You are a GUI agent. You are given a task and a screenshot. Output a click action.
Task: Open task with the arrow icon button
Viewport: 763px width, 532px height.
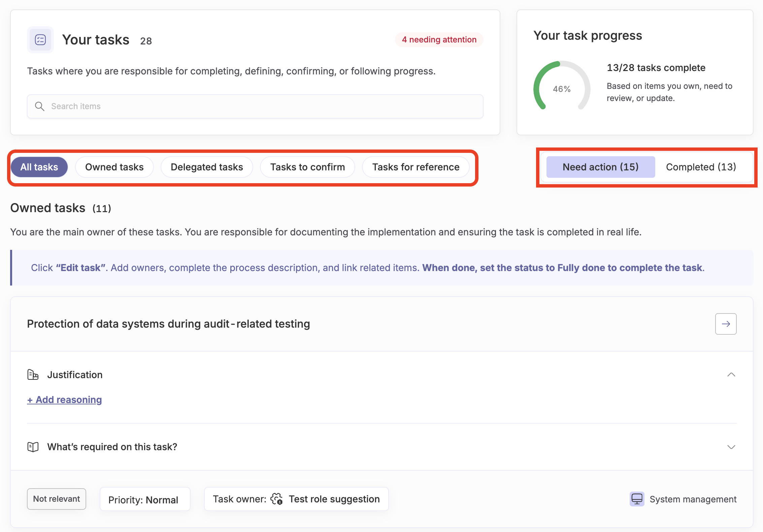726,324
